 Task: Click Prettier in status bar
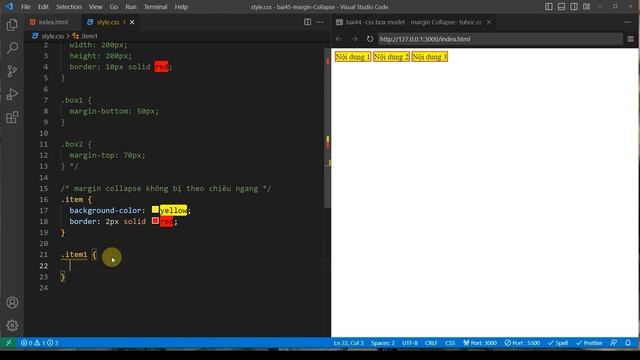(589, 343)
